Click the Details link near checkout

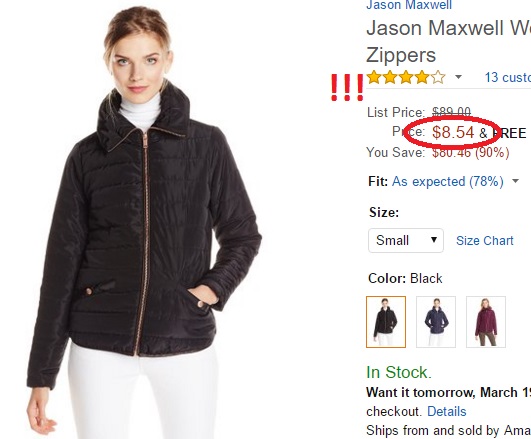(447, 411)
